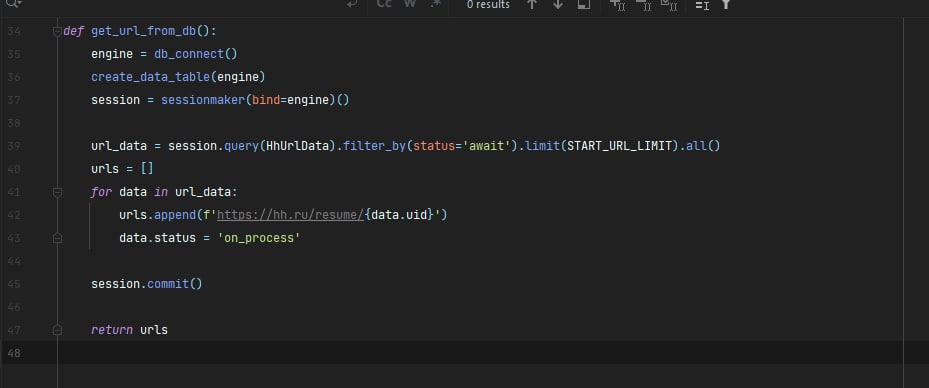This screenshot has width=929, height=388.
Task: Click the '0 results' search counter
Action: (x=488, y=4)
